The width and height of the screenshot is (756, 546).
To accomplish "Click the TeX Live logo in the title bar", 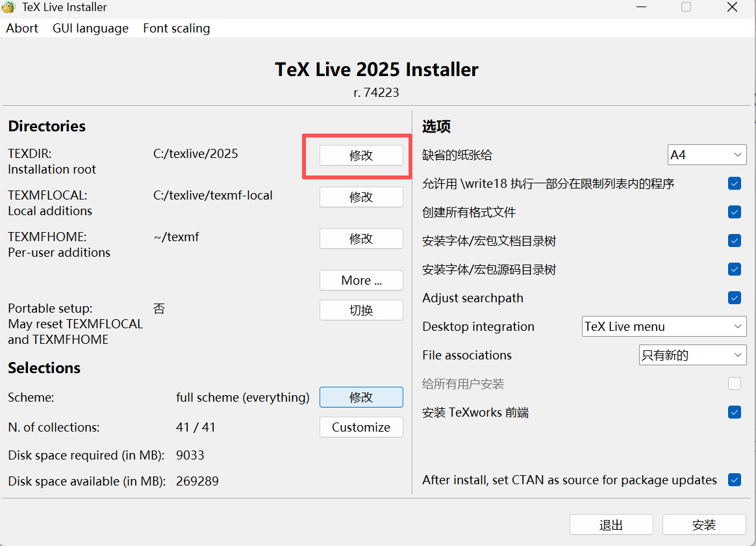I will click(10, 8).
